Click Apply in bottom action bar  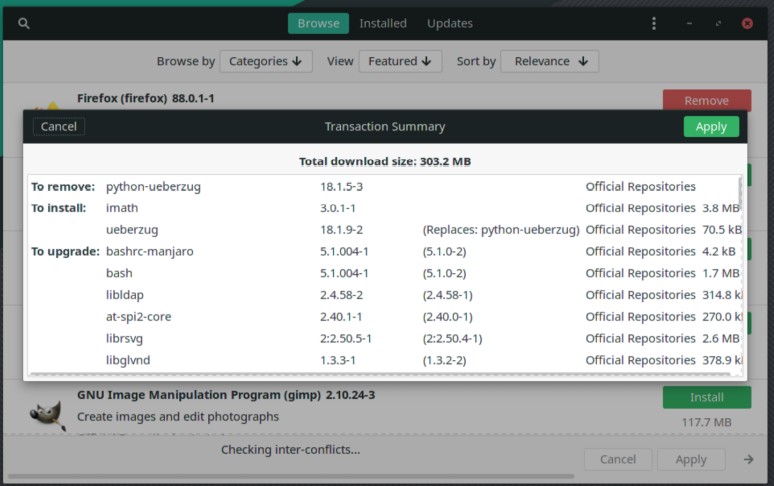691,459
